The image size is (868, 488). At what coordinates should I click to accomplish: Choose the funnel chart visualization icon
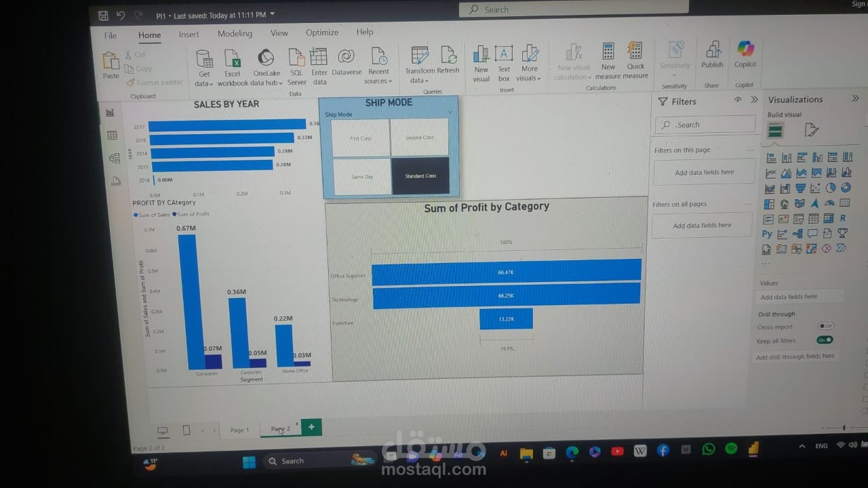pyautogui.click(x=801, y=188)
